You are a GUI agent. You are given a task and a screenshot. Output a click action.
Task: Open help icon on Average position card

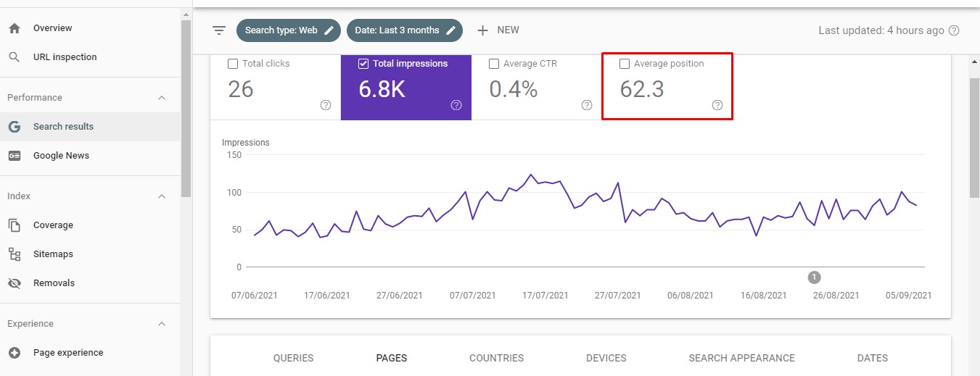tap(717, 105)
